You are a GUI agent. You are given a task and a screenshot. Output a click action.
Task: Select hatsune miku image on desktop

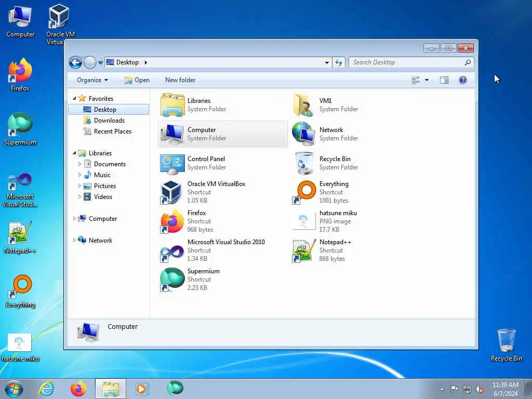point(20,347)
